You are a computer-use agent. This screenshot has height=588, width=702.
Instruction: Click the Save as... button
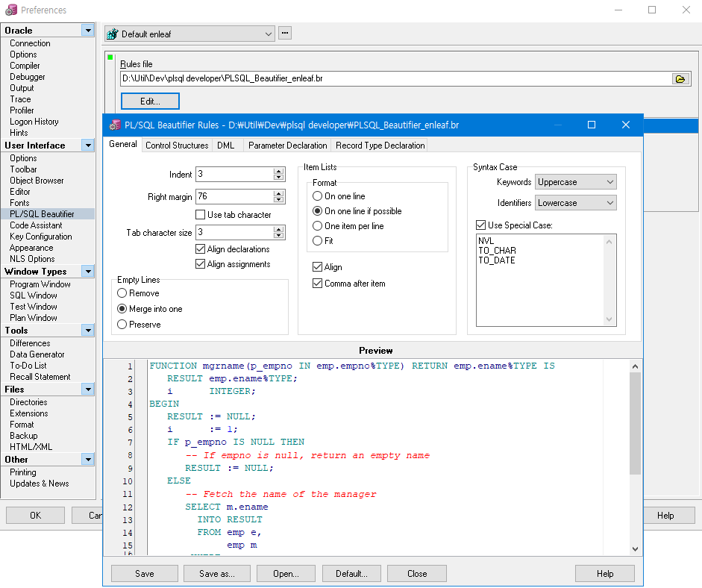(216, 573)
